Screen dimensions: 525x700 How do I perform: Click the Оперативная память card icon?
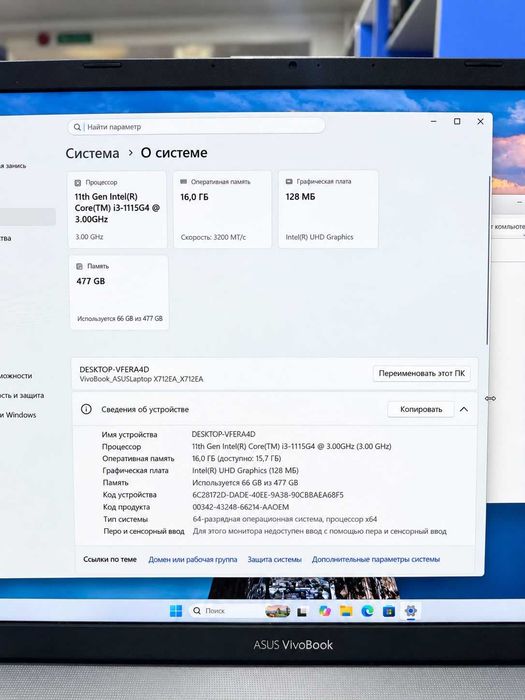tap(183, 182)
